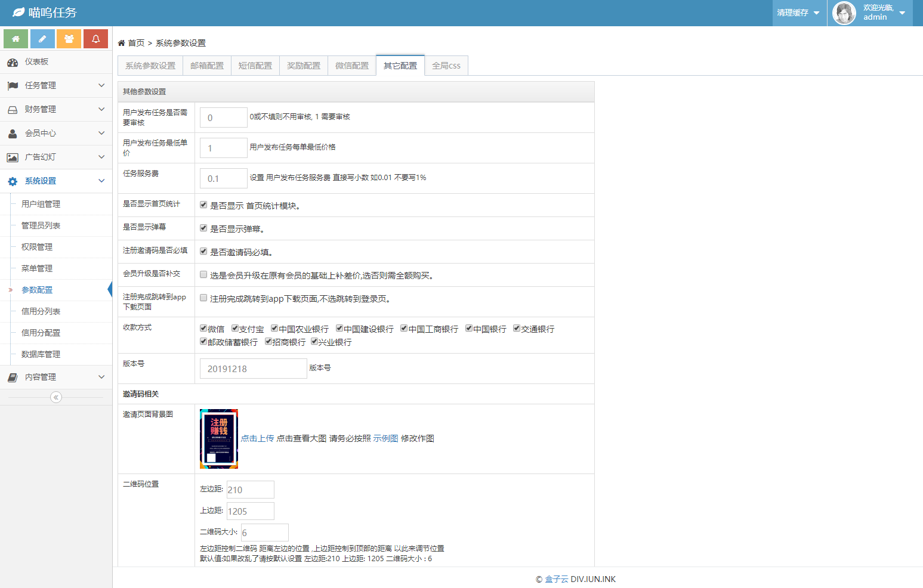Switch to the 邮箱配置 tab
923x588 pixels.
[x=207, y=66]
